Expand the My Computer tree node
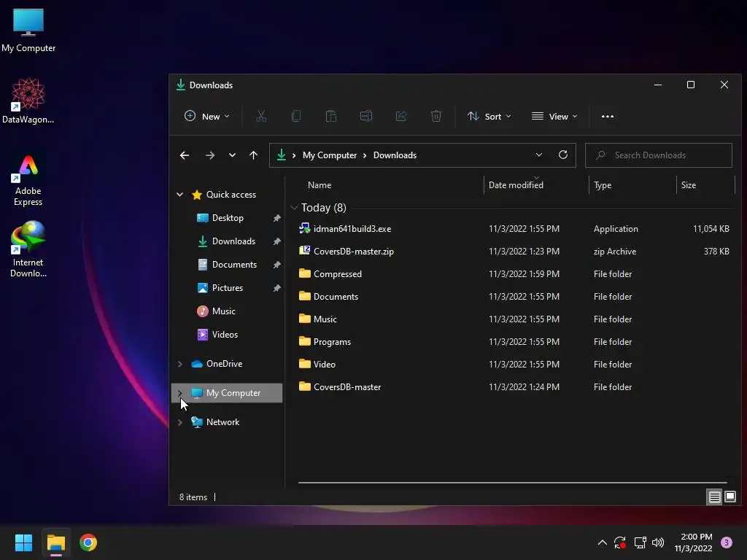 [x=180, y=393]
